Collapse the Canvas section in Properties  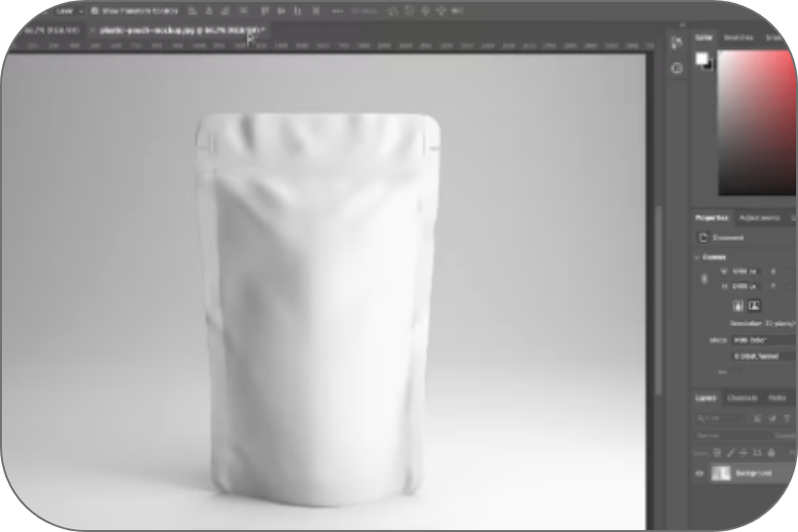pyautogui.click(x=698, y=256)
